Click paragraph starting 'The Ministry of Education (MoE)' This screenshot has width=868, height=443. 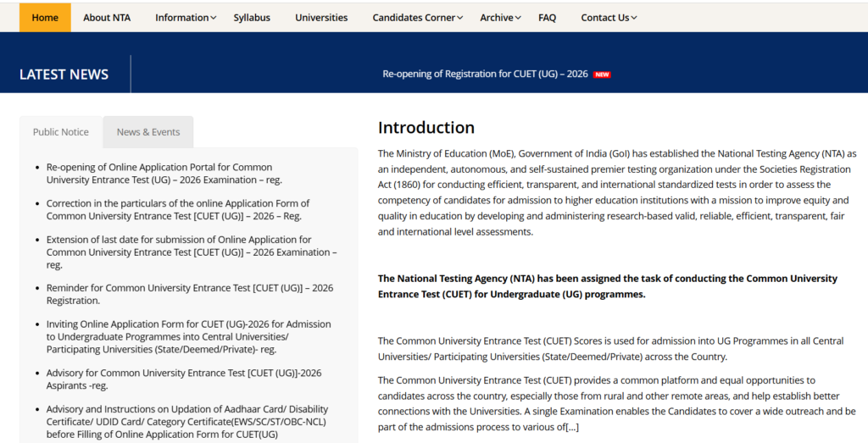coord(617,192)
